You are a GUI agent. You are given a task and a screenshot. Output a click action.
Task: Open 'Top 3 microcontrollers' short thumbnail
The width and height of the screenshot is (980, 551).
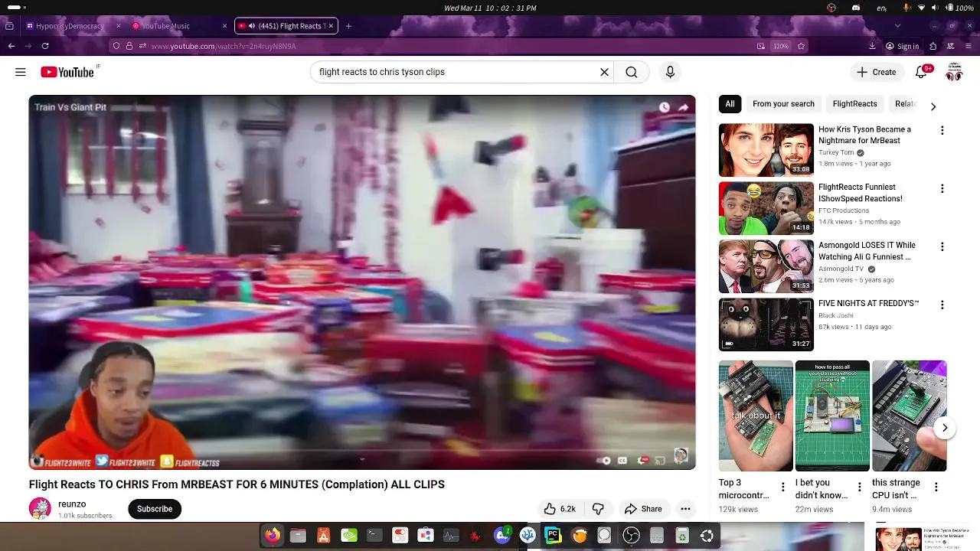pos(756,416)
